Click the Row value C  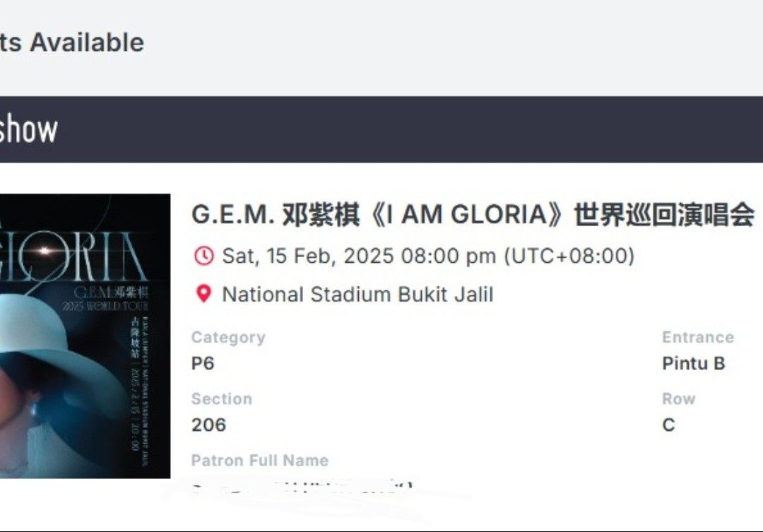(x=667, y=425)
